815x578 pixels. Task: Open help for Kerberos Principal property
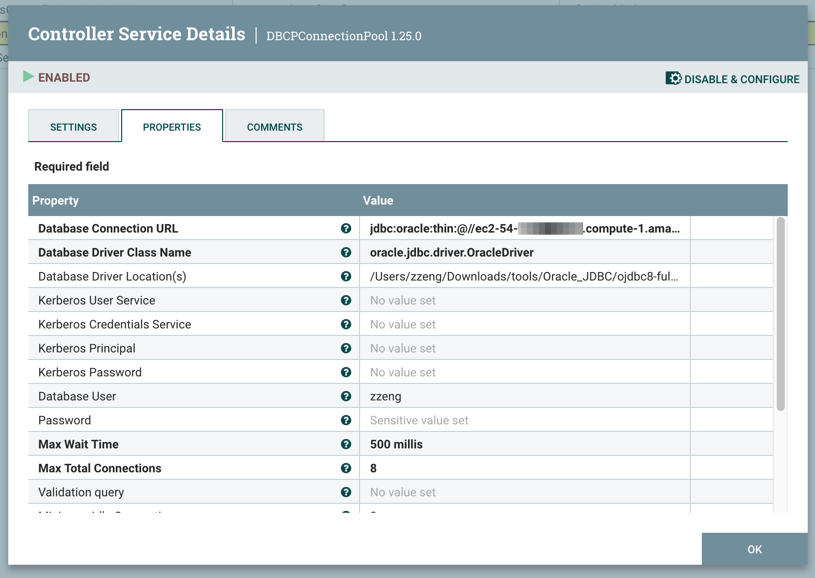point(345,348)
